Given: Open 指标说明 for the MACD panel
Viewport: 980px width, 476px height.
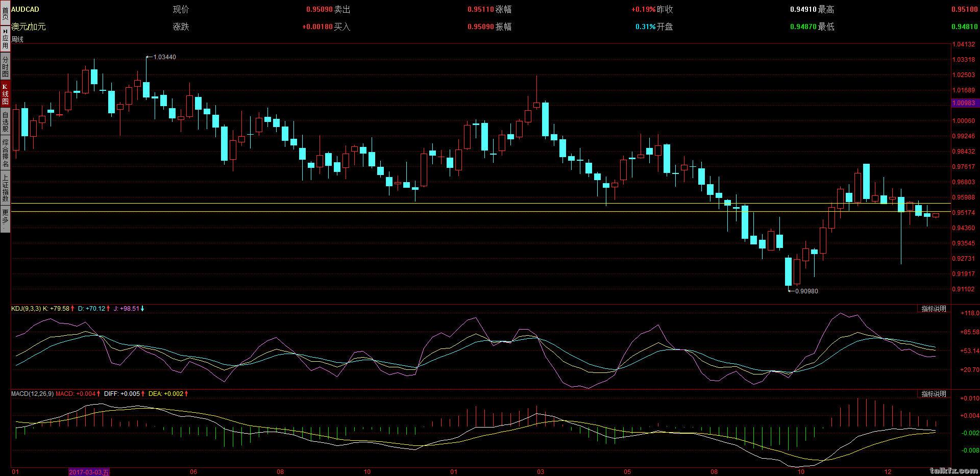Looking at the screenshot, I should tap(934, 394).
